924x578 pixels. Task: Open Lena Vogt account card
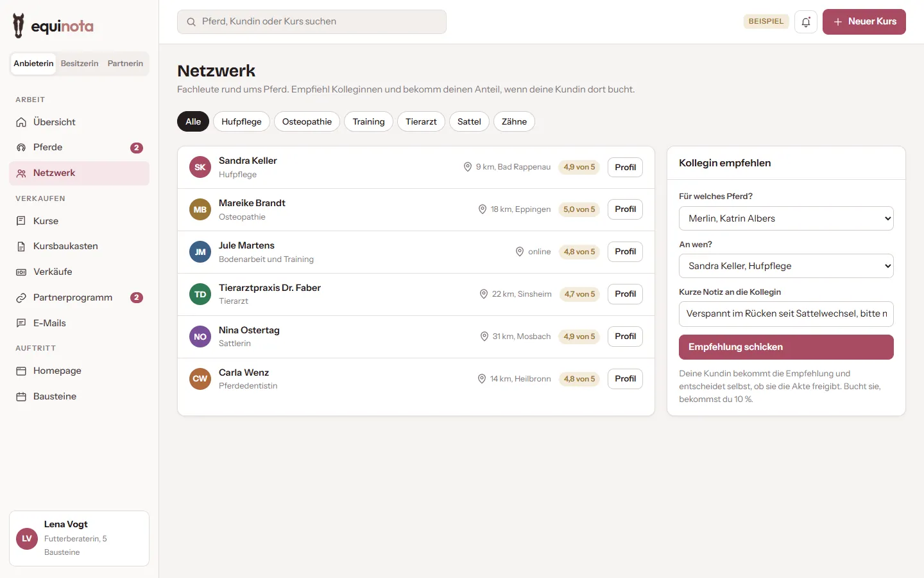pyautogui.click(x=80, y=538)
